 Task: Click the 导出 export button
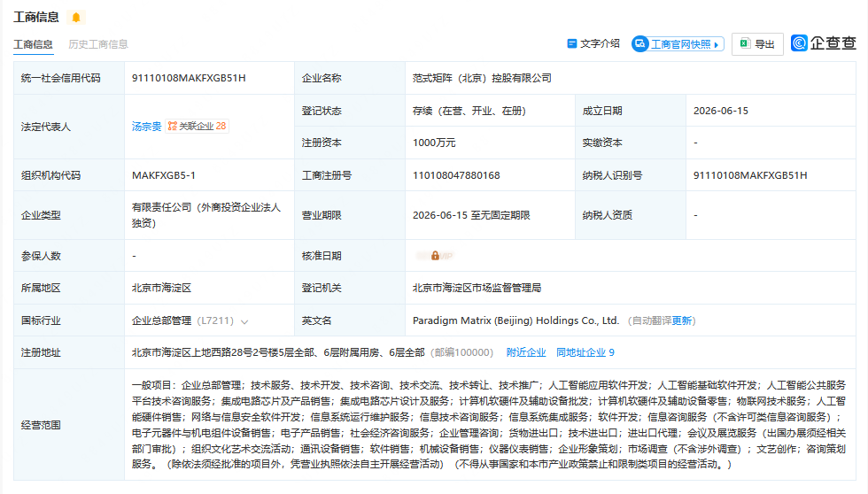[x=757, y=43]
